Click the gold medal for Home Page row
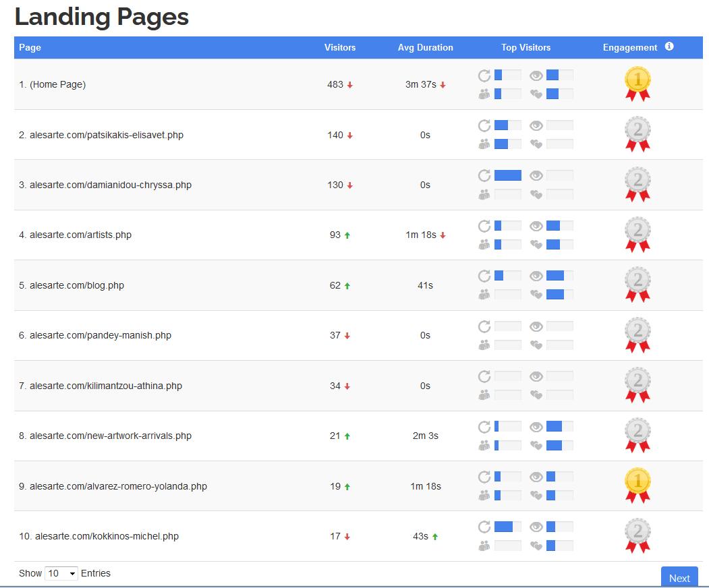The width and height of the screenshot is (709, 588). 637,84
